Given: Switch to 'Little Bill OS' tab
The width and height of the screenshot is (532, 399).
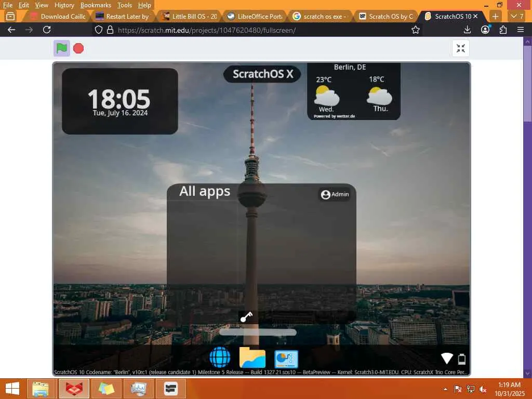Looking at the screenshot, I should [x=189, y=16].
